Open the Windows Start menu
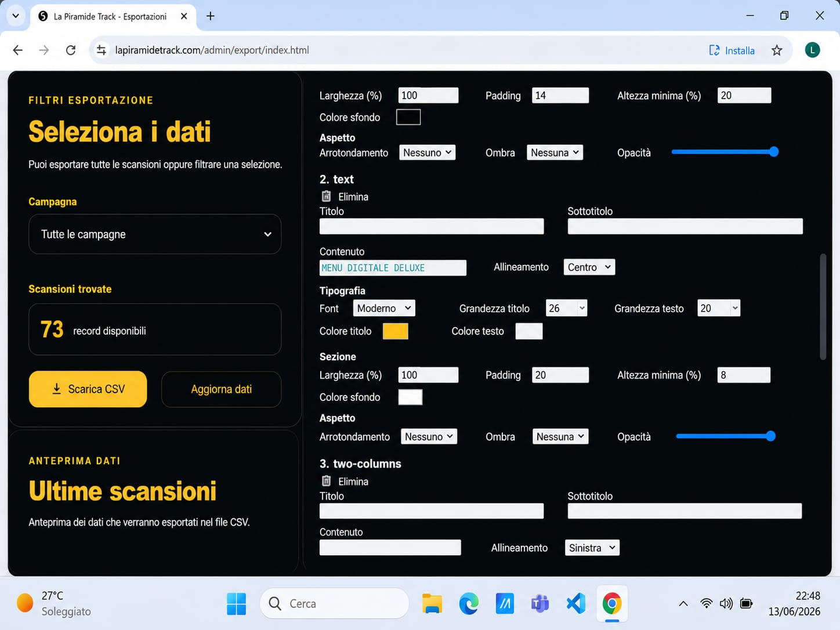 click(236, 604)
